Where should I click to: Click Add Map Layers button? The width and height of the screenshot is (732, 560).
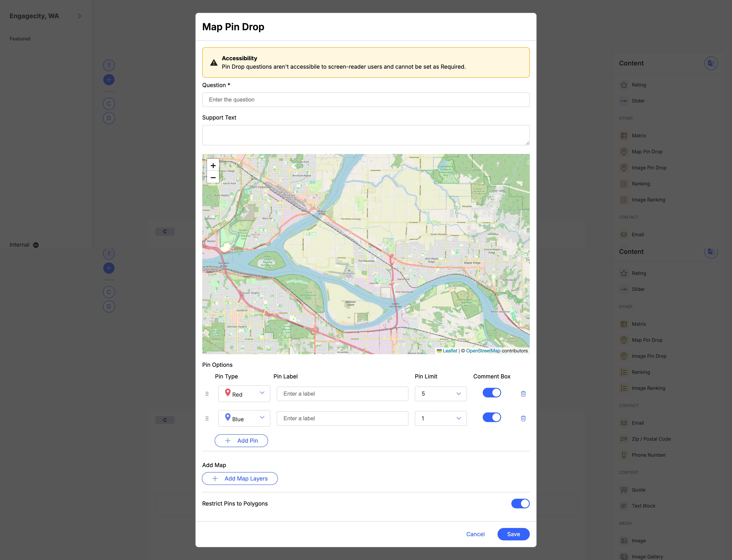pyautogui.click(x=240, y=478)
